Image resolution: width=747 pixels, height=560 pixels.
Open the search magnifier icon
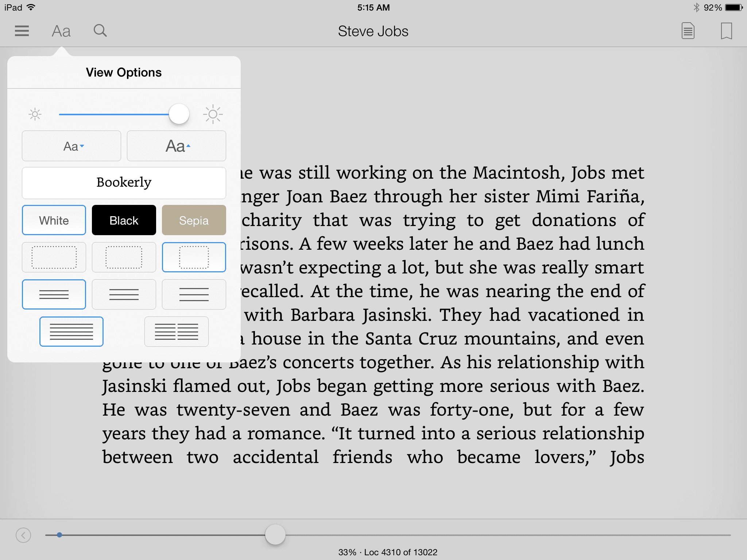pyautogui.click(x=100, y=31)
